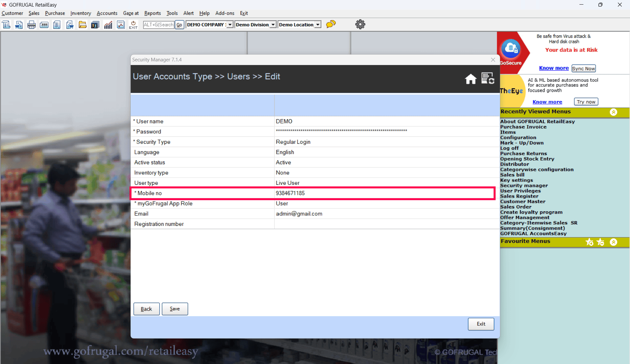
Task: Open the Add-ons menu
Action: click(x=225, y=13)
